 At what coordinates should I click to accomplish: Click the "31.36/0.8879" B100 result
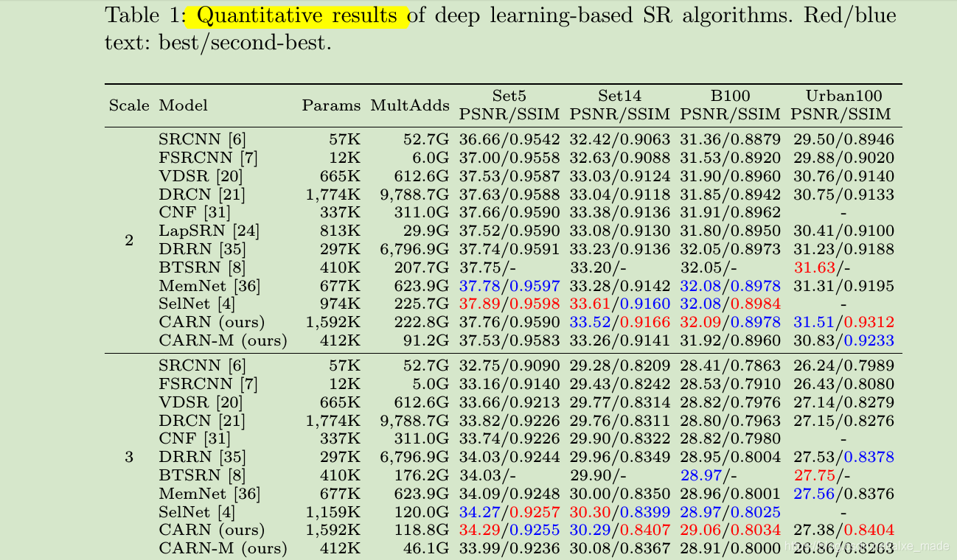730,139
